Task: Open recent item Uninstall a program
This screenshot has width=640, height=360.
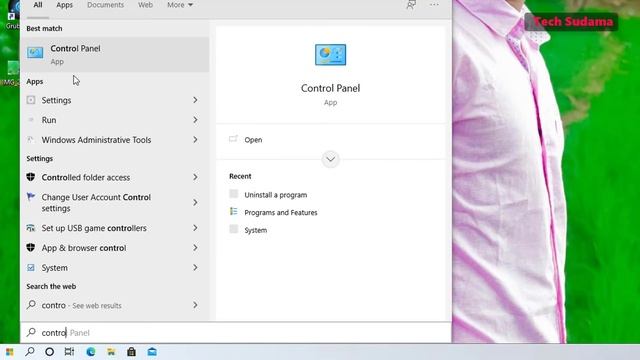Action: click(276, 195)
